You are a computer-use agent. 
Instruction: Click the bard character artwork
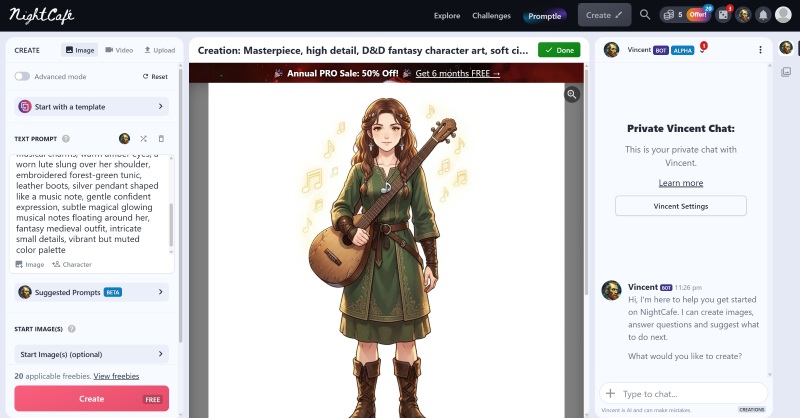[x=386, y=250]
